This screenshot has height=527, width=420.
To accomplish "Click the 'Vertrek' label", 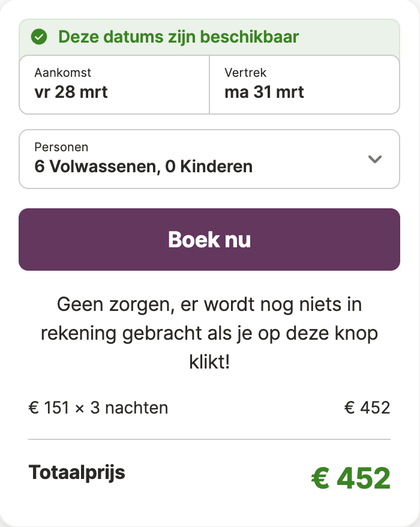I will pos(245,73).
